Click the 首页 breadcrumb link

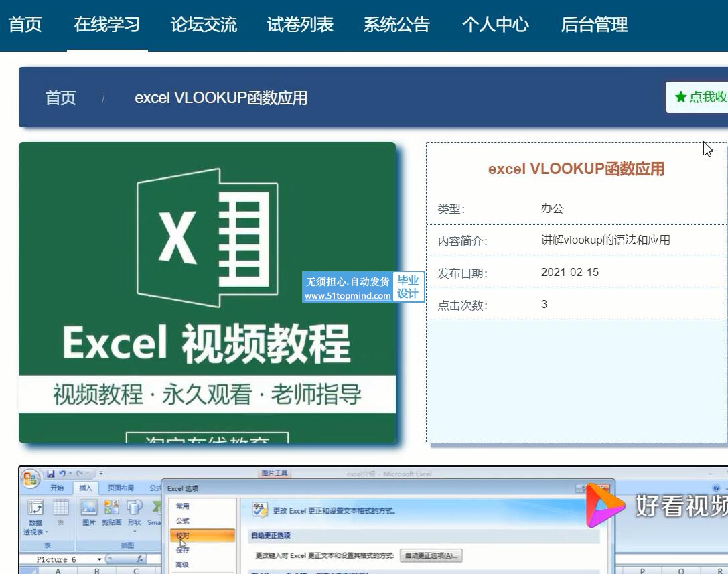click(60, 98)
